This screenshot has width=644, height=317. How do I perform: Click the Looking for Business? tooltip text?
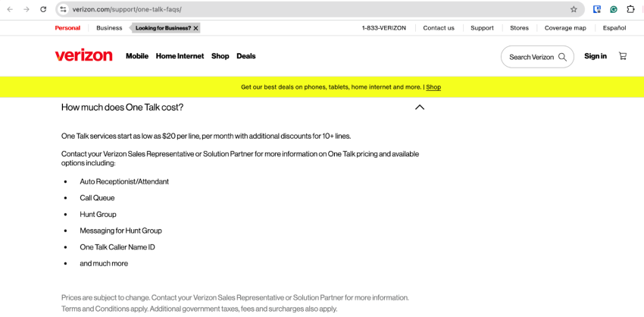point(163,28)
